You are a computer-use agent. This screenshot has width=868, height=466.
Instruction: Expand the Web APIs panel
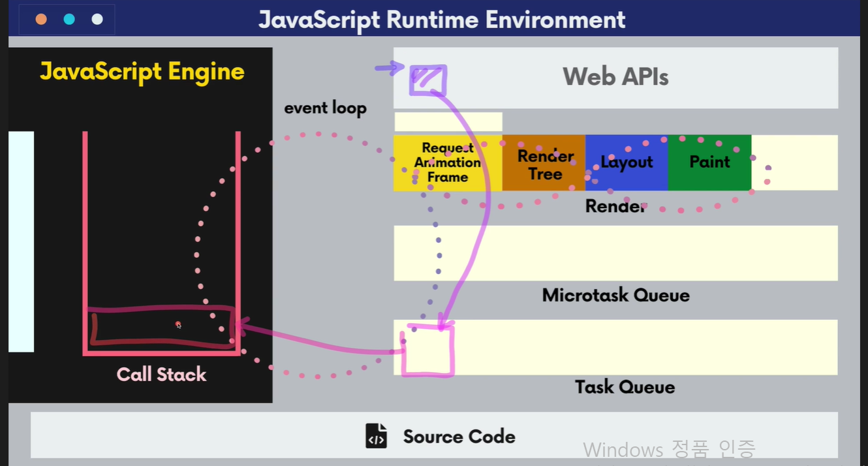(x=615, y=76)
